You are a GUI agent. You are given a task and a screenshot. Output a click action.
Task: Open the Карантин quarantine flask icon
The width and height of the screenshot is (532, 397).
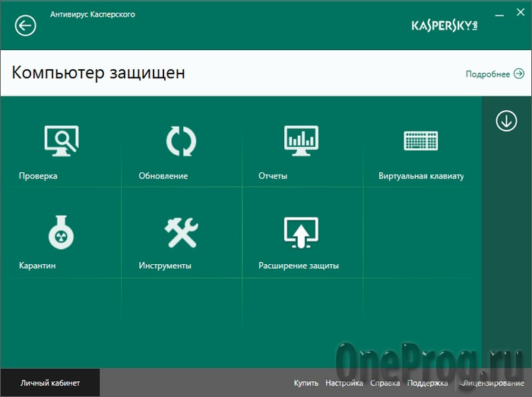[61, 232]
